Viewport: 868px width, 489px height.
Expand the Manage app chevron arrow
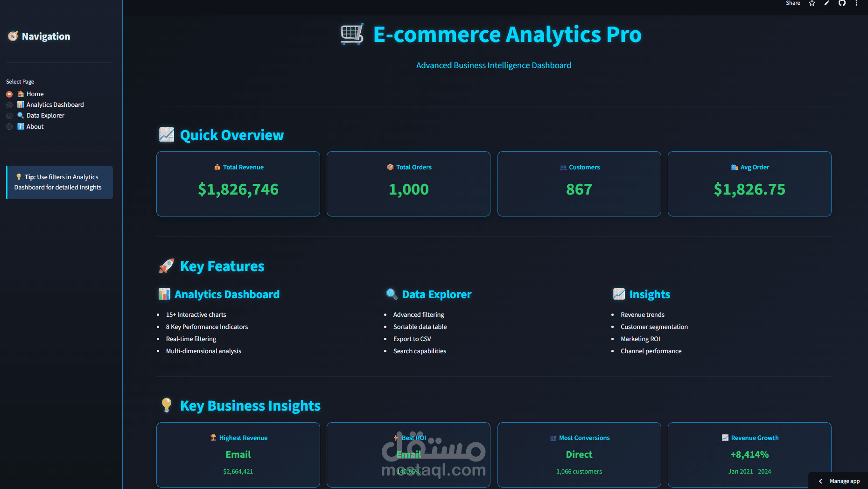[820, 481]
